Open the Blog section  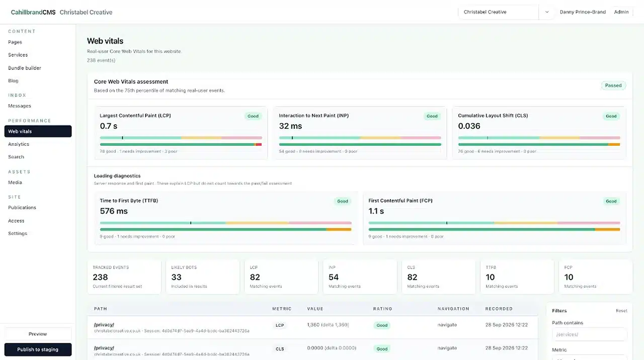pyautogui.click(x=13, y=80)
